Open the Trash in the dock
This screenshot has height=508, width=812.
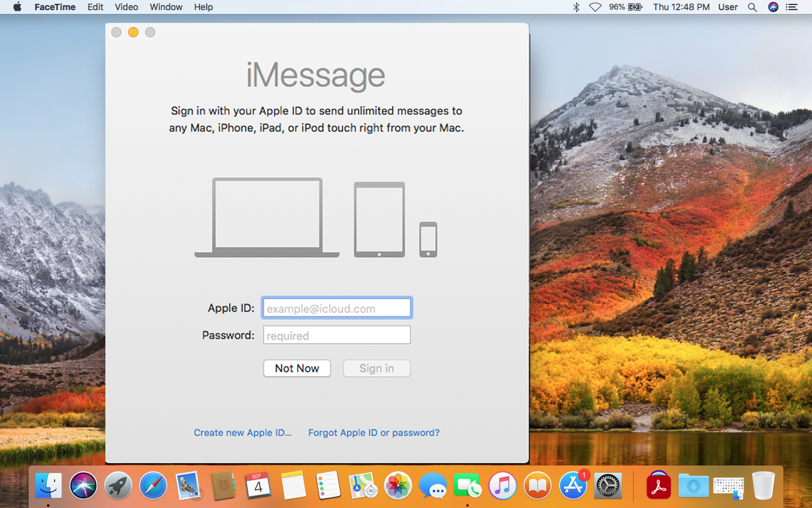coord(763,486)
